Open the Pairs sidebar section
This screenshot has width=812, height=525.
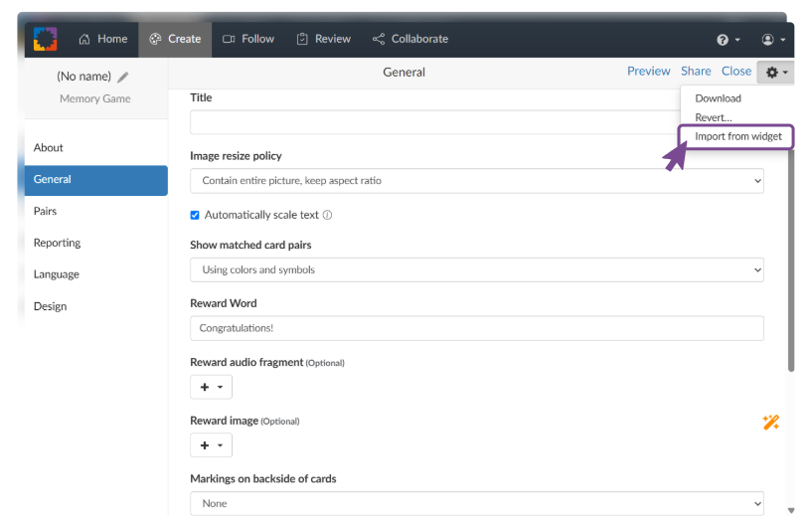[x=95, y=212]
